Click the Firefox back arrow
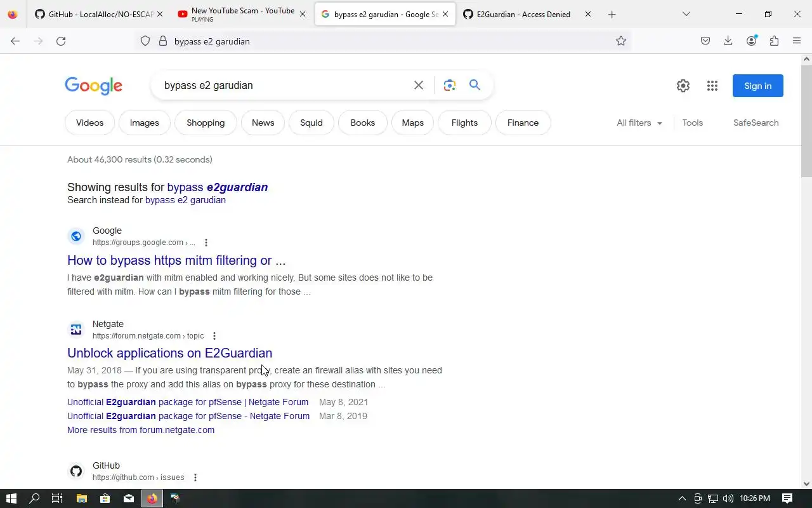The width and height of the screenshot is (812, 508). (x=15, y=41)
